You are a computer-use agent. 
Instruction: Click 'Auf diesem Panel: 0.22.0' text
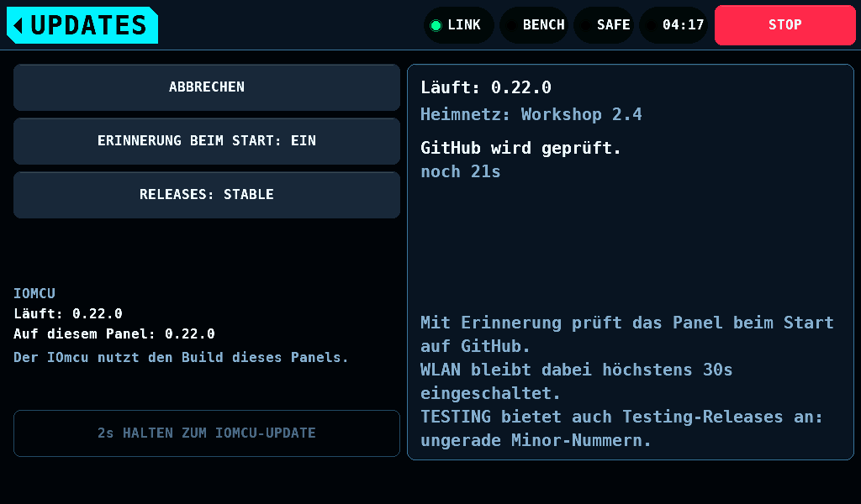pyautogui.click(x=114, y=334)
